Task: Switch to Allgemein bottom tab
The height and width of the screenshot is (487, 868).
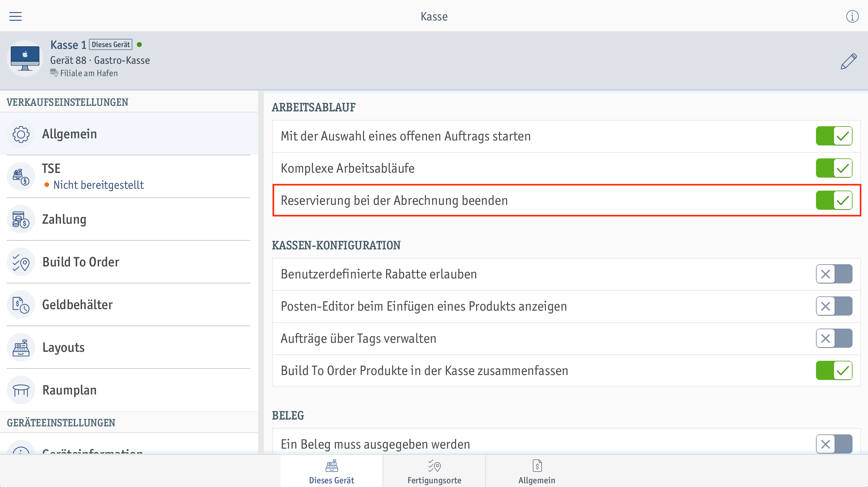Action: (537, 471)
